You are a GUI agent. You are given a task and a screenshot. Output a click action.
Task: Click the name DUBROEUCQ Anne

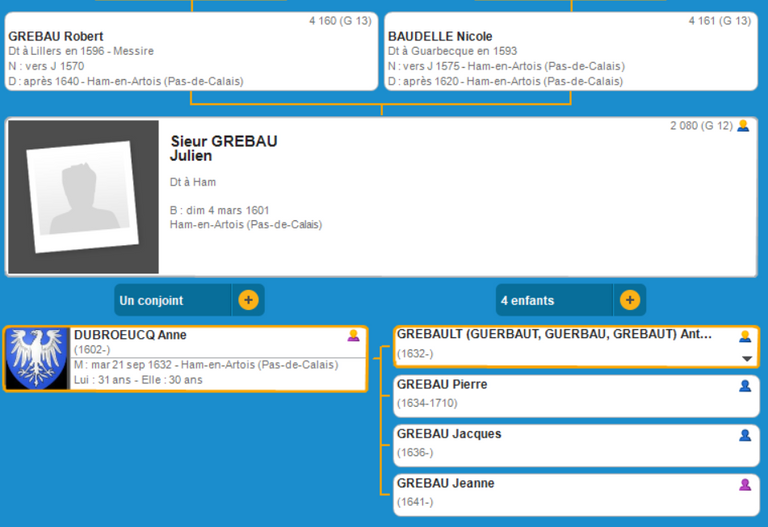[x=130, y=336]
